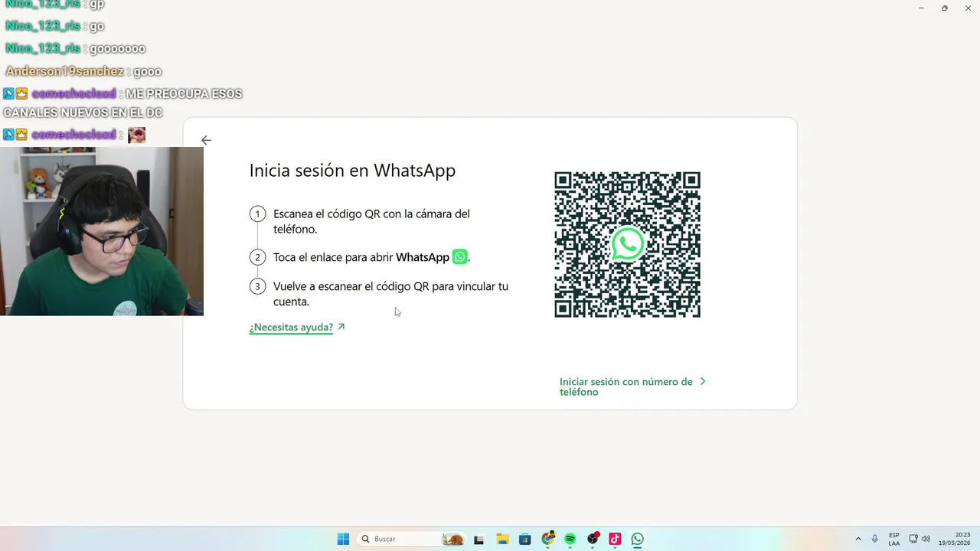Click chat username Anderson19sanchez

coord(64,71)
